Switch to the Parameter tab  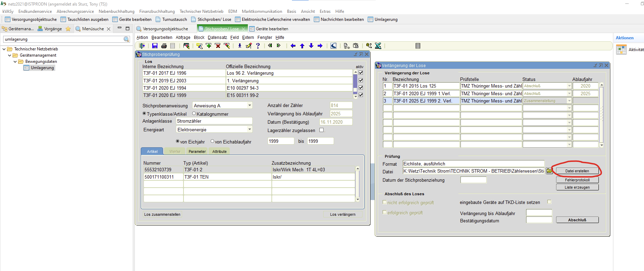click(x=197, y=151)
